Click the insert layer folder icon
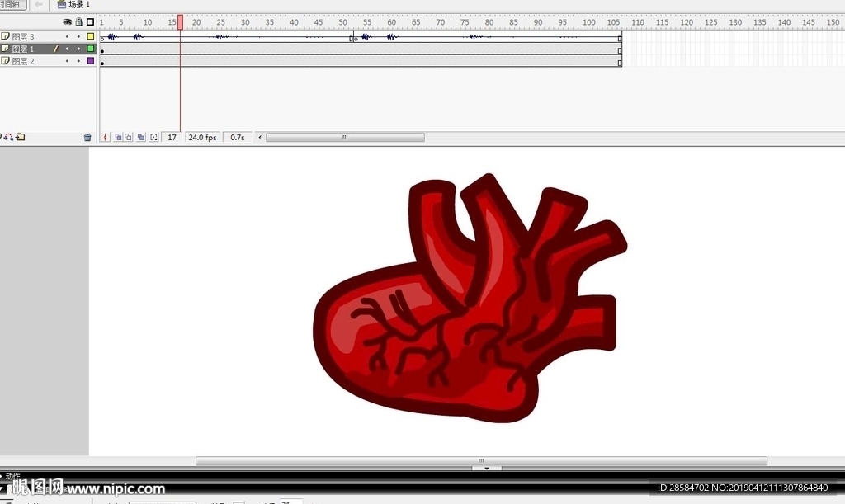The image size is (845, 504). click(21, 137)
